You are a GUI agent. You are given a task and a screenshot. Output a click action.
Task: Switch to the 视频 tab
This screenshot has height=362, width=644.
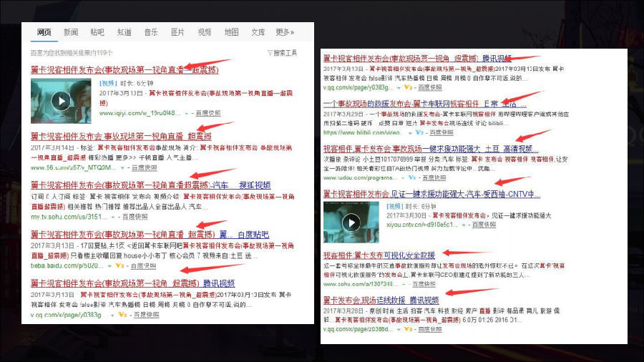tap(204, 32)
